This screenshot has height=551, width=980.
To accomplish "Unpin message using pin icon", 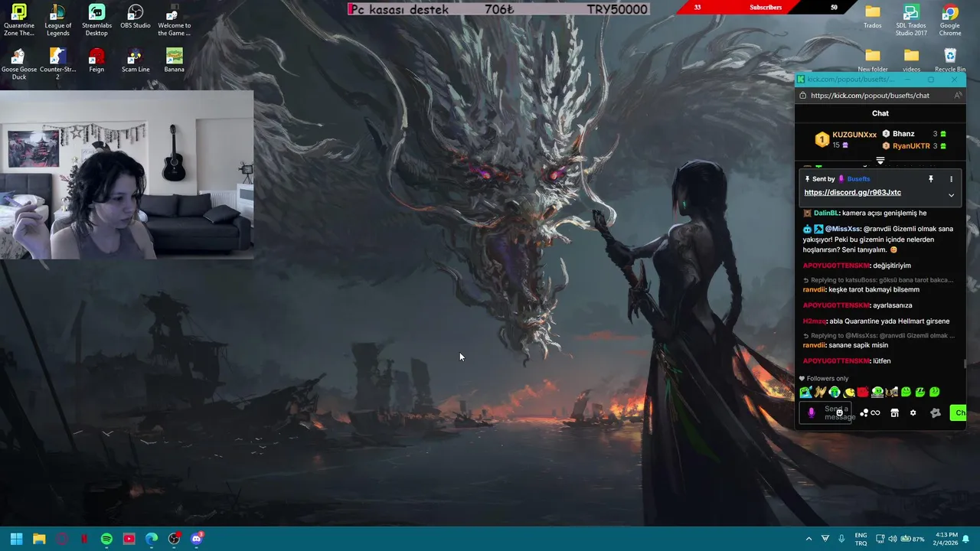I will (931, 179).
